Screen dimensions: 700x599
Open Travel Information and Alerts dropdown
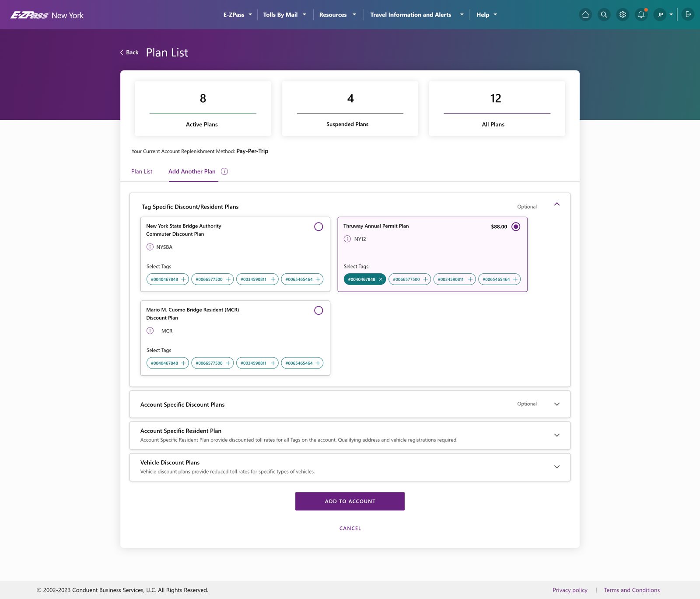(x=416, y=15)
